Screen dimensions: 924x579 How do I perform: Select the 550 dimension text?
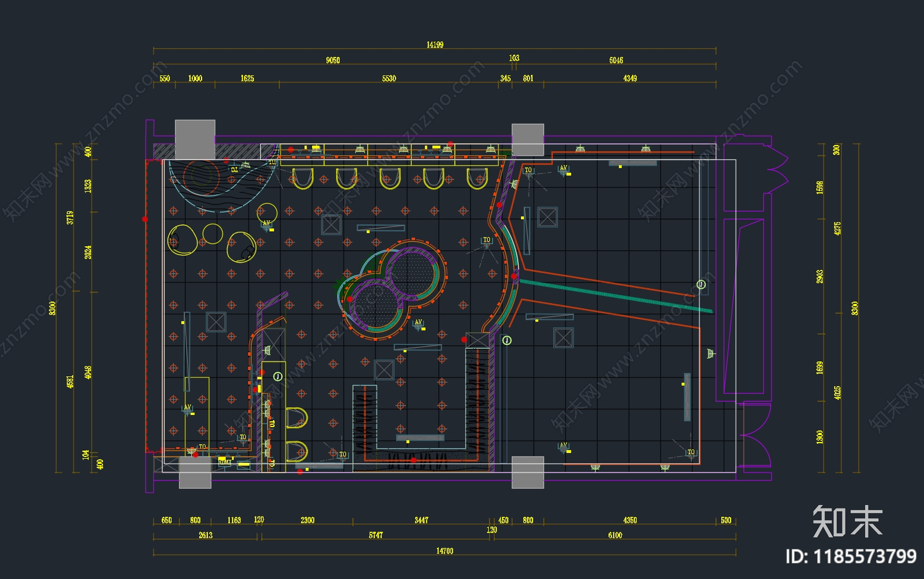click(x=165, y=79)
